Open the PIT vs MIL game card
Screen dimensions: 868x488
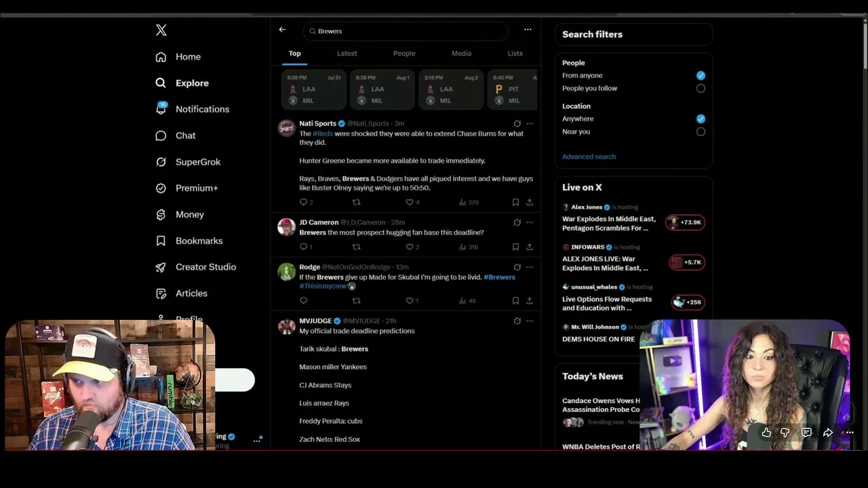(x=512, y=89)
